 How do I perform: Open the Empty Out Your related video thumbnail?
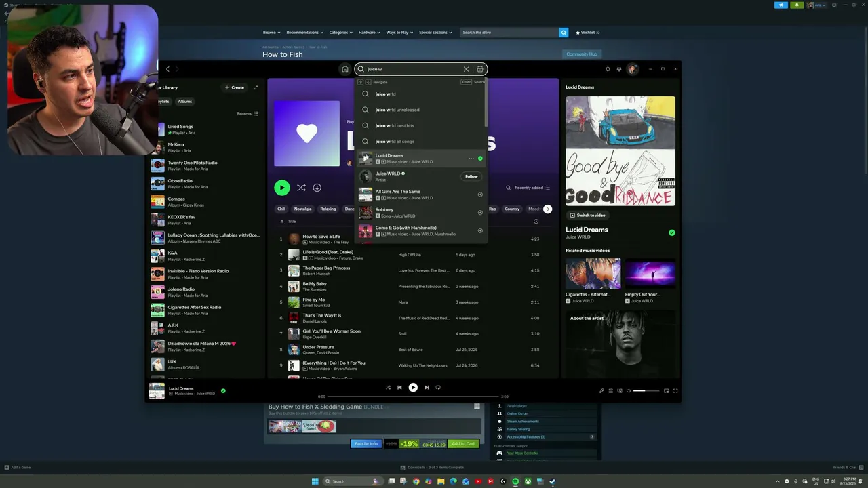click(650, 274)
